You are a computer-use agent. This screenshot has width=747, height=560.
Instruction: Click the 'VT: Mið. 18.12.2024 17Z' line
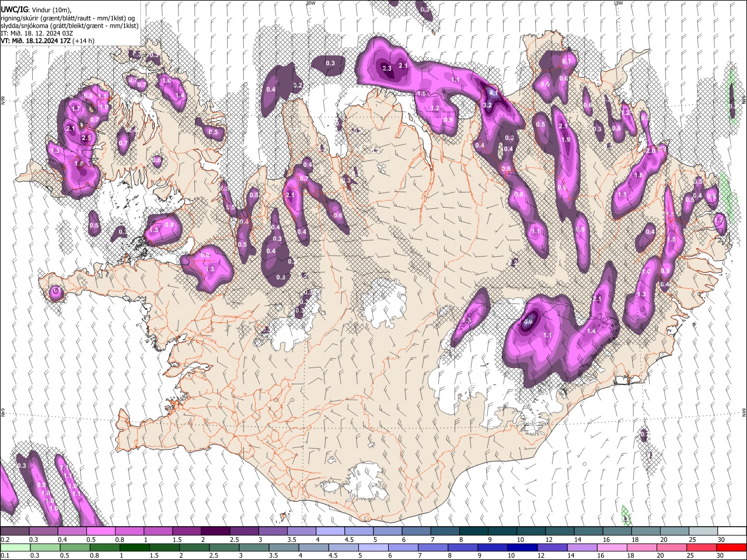pos(47,41)
